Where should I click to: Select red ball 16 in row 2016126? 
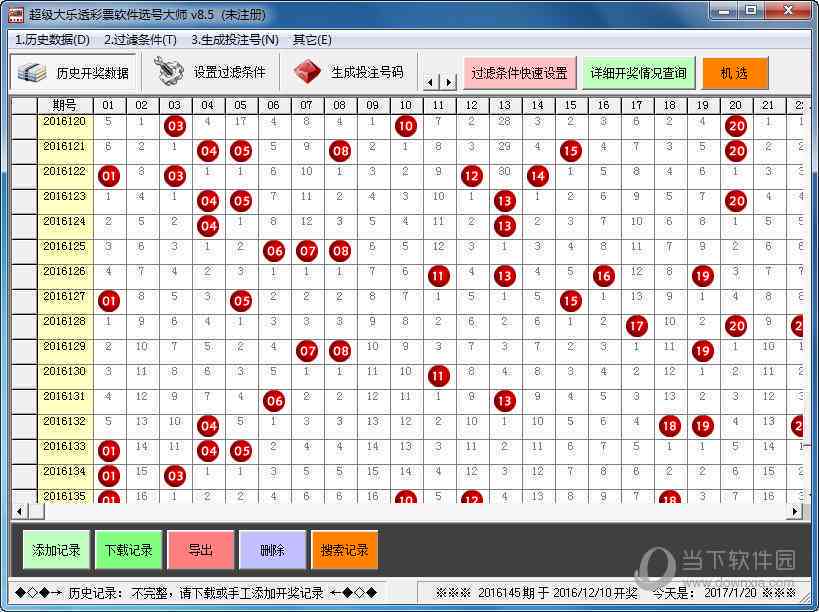coord(604,276)
